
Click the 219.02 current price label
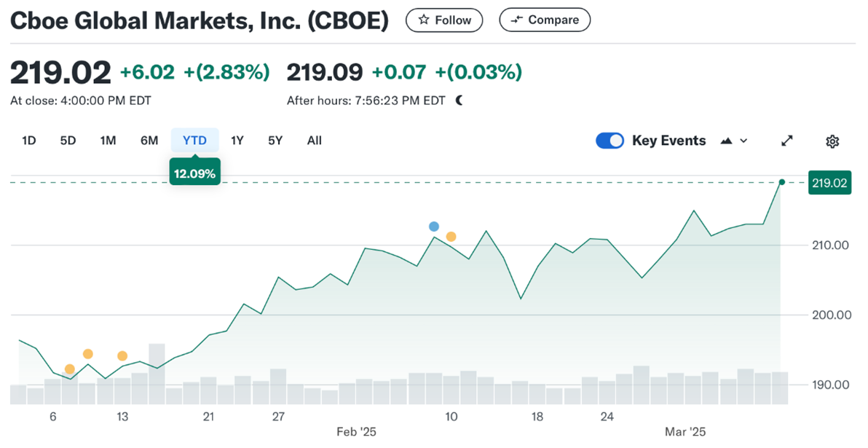point(829,183)
